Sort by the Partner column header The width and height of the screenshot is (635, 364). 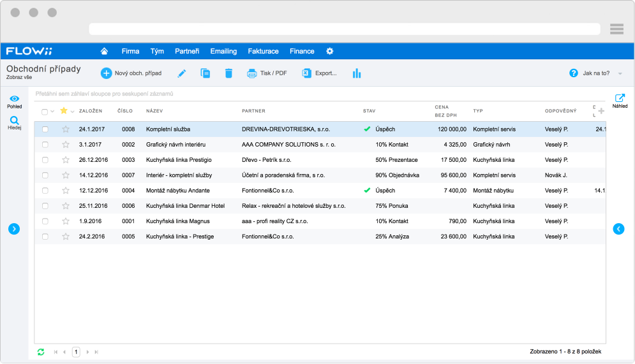click(x=253, y=111)
